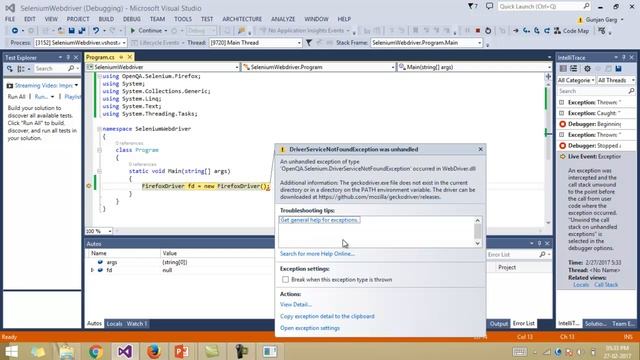
Task: Click the feedback speech bubble icon
Action: (x=489, y=6)
